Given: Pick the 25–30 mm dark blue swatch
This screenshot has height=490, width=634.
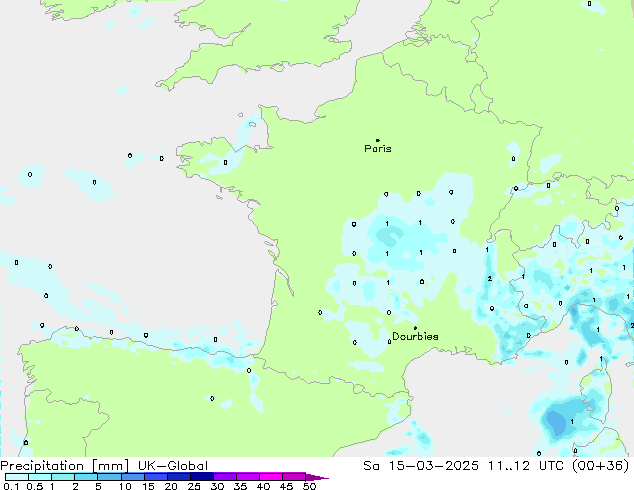Looking at the screenshot, I should tap(201, 477).
